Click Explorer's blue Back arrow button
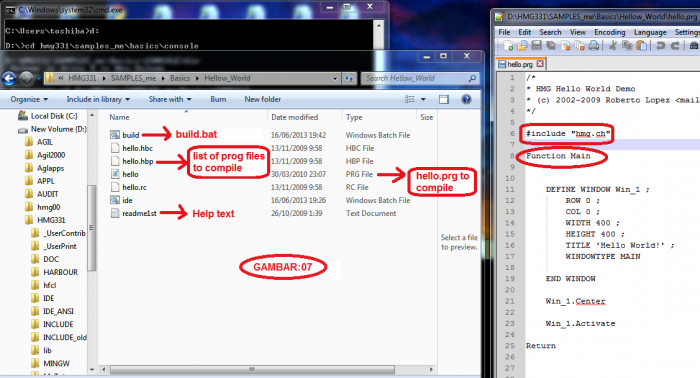700x378 pixels. click(x=9, y=79)
